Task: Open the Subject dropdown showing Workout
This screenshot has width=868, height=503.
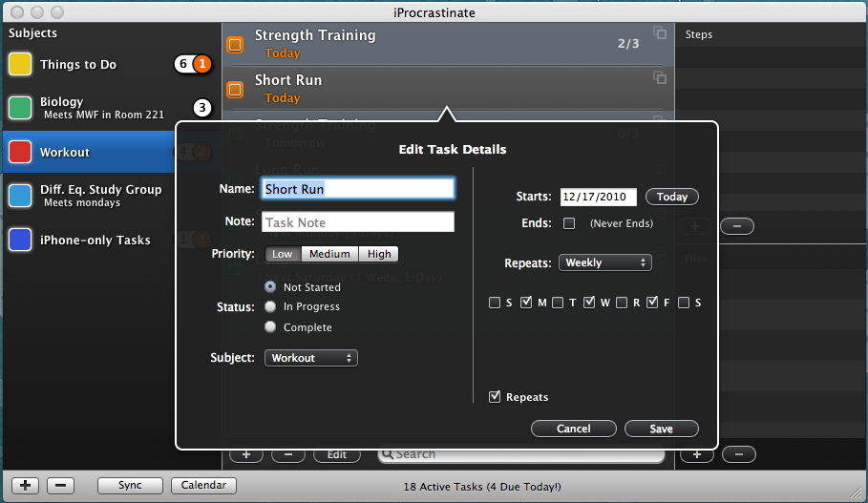Action: click(x=311, y=358)
